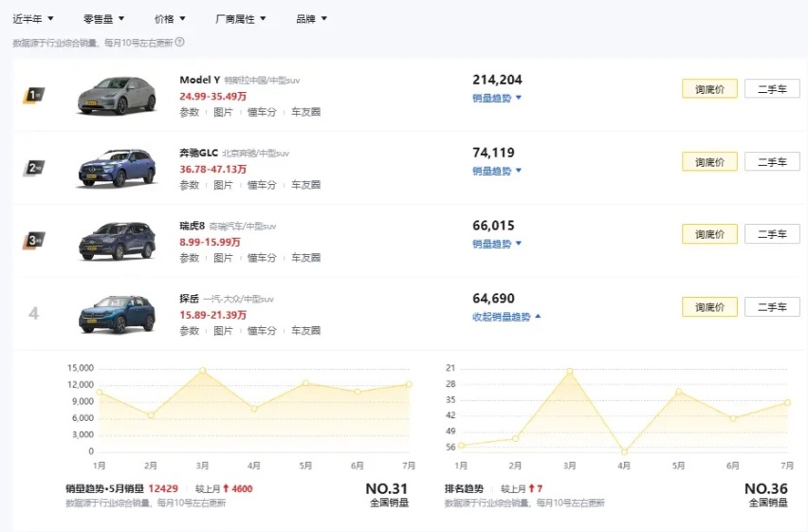
Task: Click the 探岳 sales figure 64,690
Action: pos(493,299)
